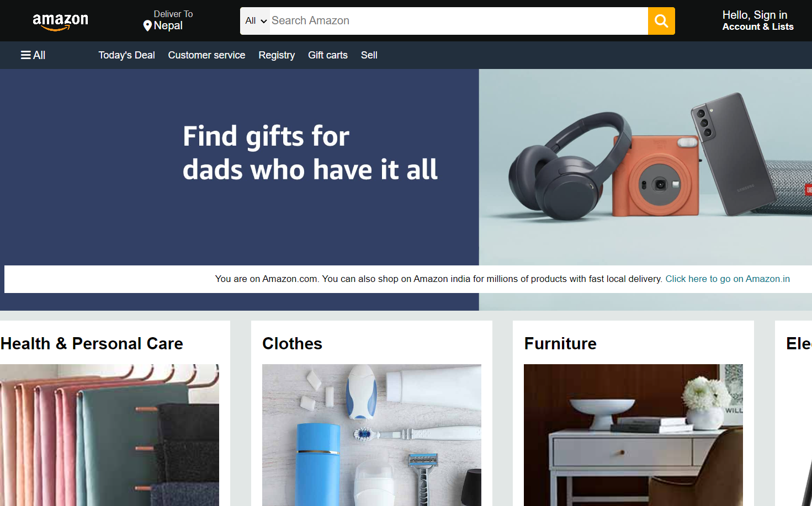Click the orange search magnifier button
Screen dimensions: 812x506
click(x=661, y=21)
